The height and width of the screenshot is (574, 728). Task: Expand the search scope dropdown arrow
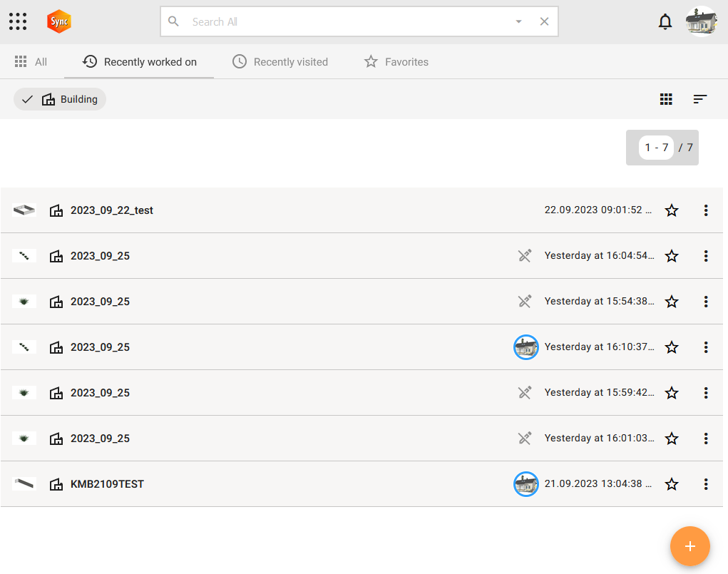pos(518,21)
